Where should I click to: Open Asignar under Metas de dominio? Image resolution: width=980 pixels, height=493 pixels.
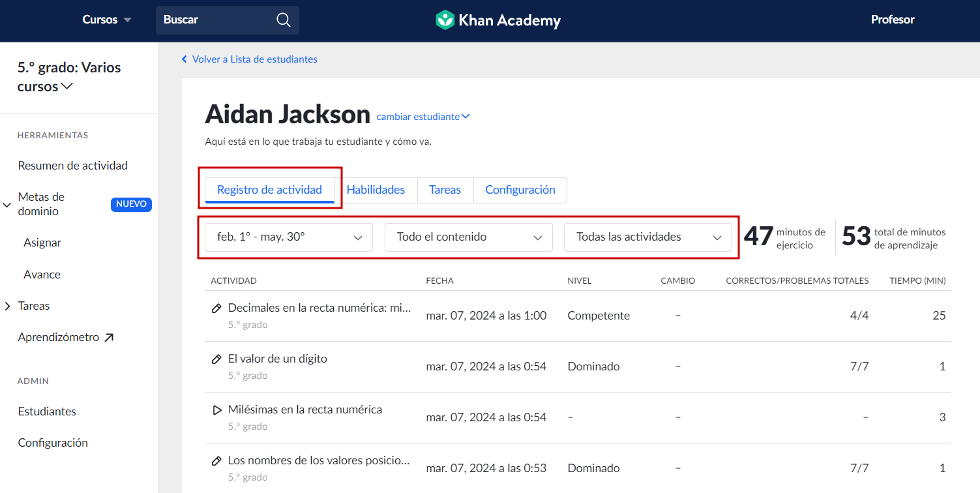[42, 243]
